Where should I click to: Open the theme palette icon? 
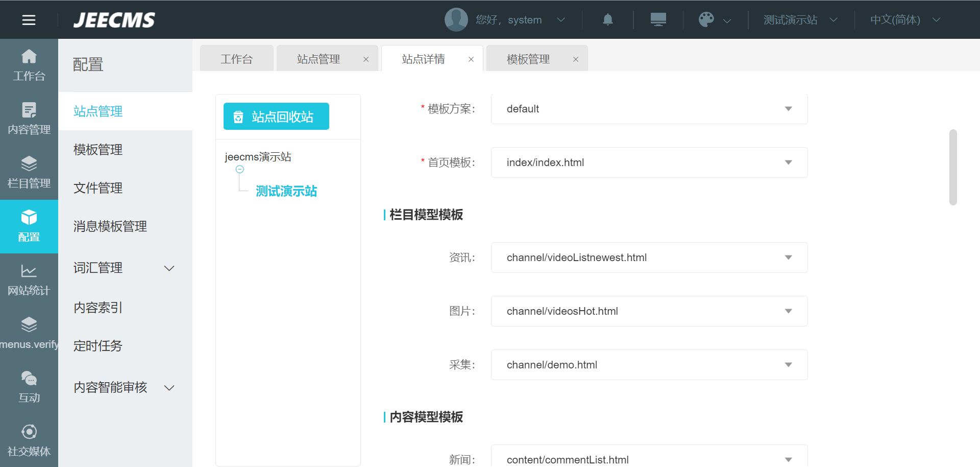(706, 20)
